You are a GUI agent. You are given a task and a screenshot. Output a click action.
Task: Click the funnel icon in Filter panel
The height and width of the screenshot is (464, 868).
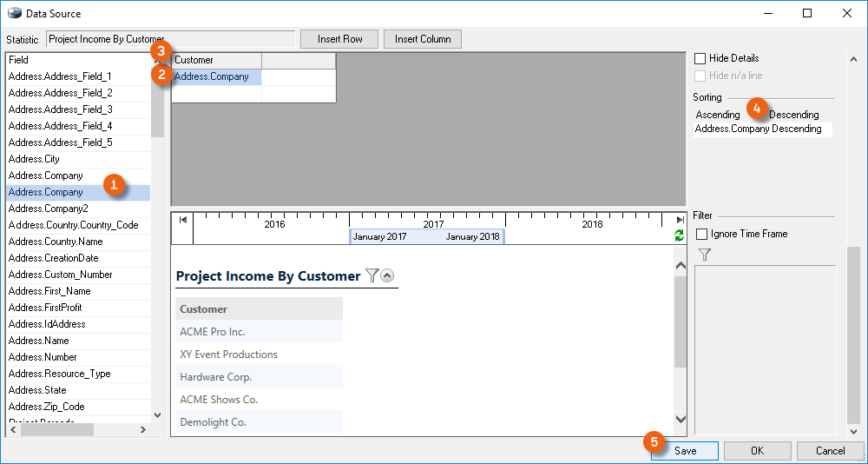705,255
